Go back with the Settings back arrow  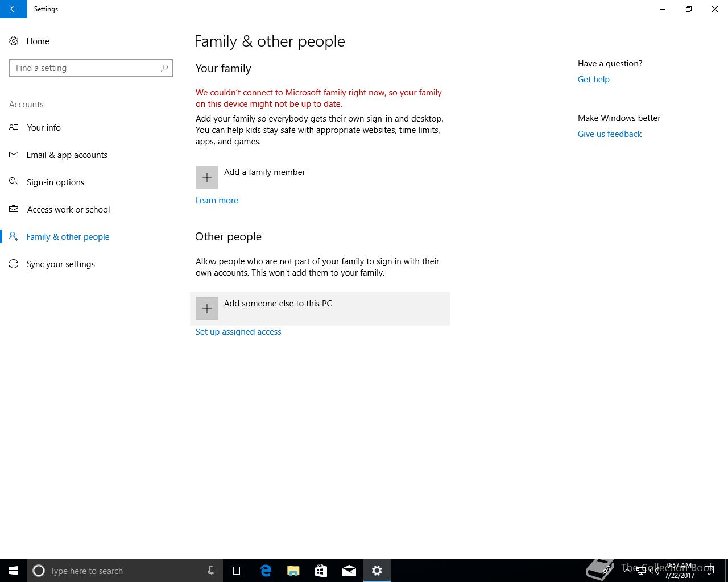click(x=14, y=9)
